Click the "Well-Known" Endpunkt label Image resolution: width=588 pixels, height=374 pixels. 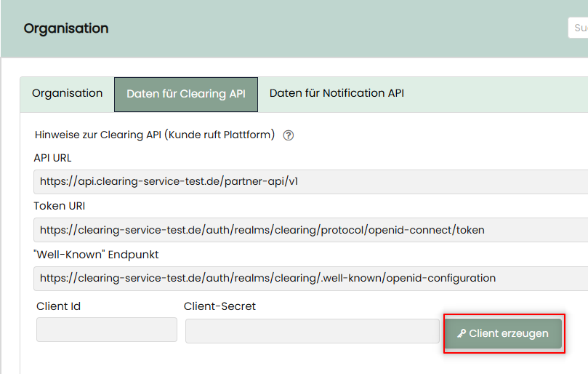[96, 255]
